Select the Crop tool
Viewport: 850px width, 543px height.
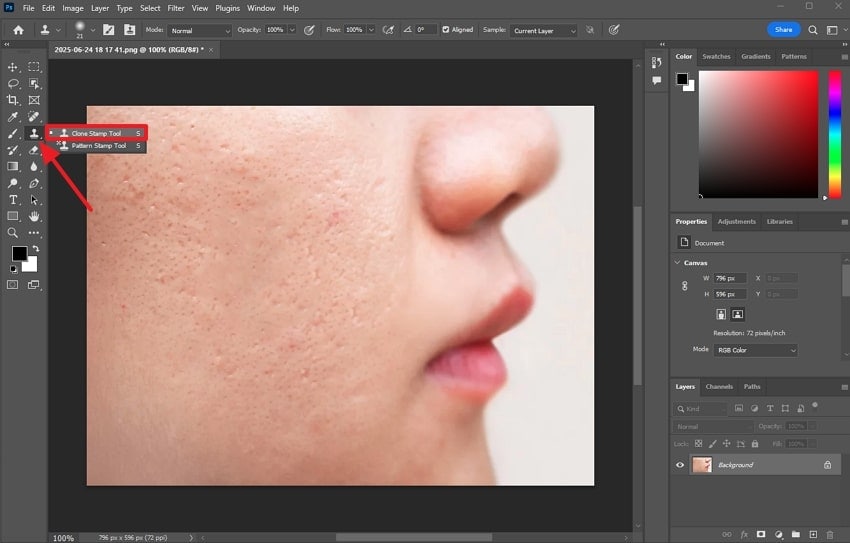[x=12, y=100]
